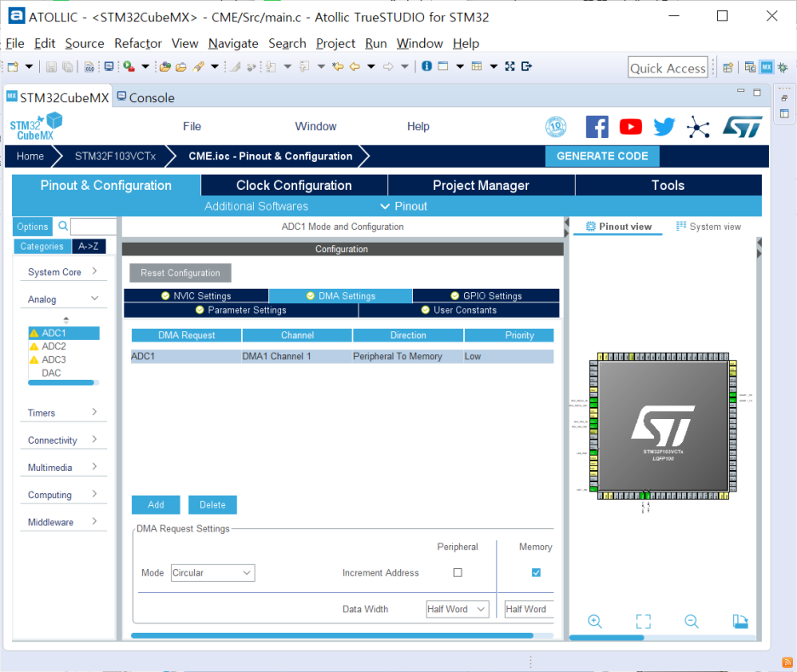Click the Add DMA request button
Screen dimensions: 797x672
pos(156,505)
